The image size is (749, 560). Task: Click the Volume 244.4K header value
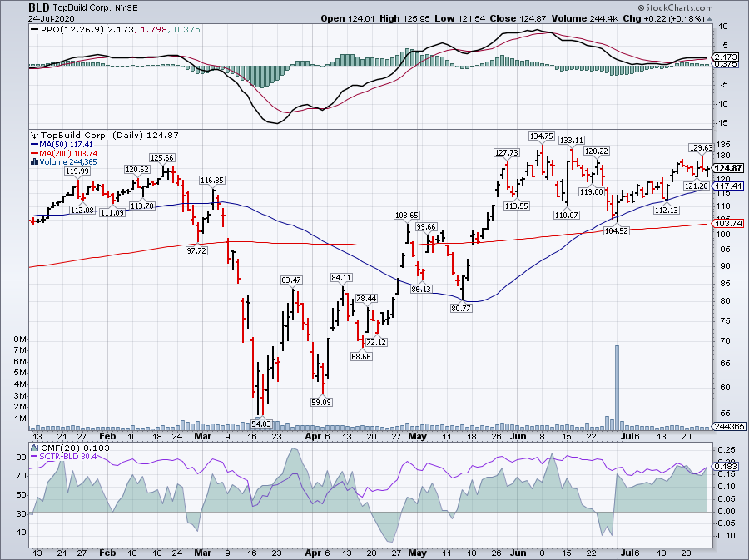click(586, 18)
